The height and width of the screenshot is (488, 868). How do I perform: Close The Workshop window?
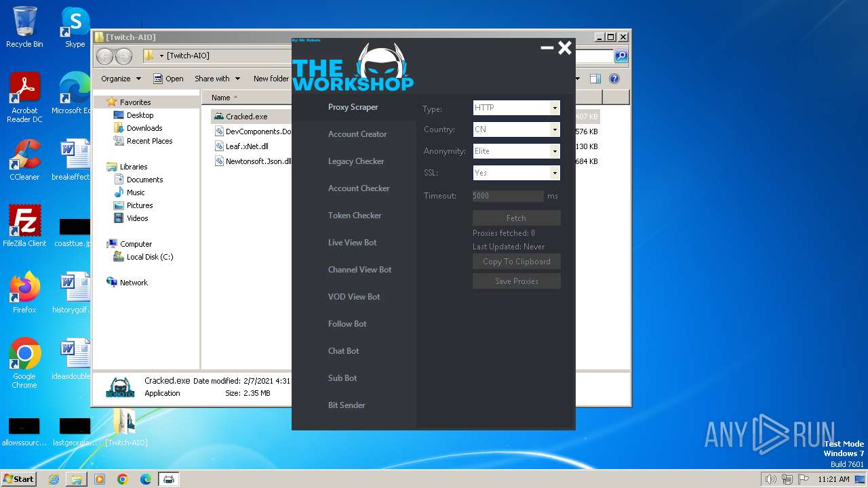pyautogui.click(x=565, y=47)
